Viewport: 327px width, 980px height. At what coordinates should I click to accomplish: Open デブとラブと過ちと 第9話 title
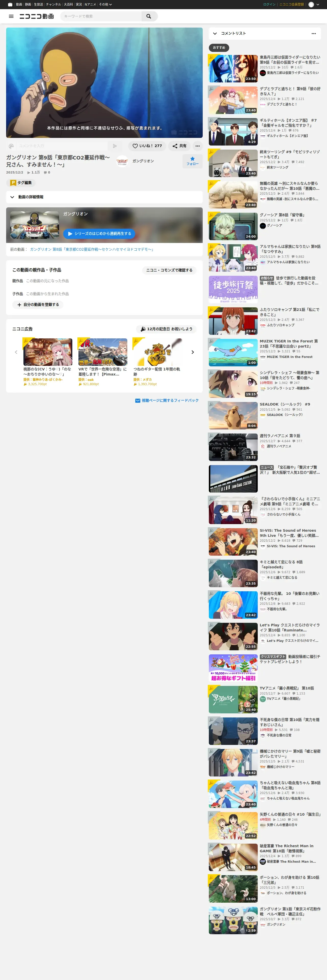(x=290, y=91)
